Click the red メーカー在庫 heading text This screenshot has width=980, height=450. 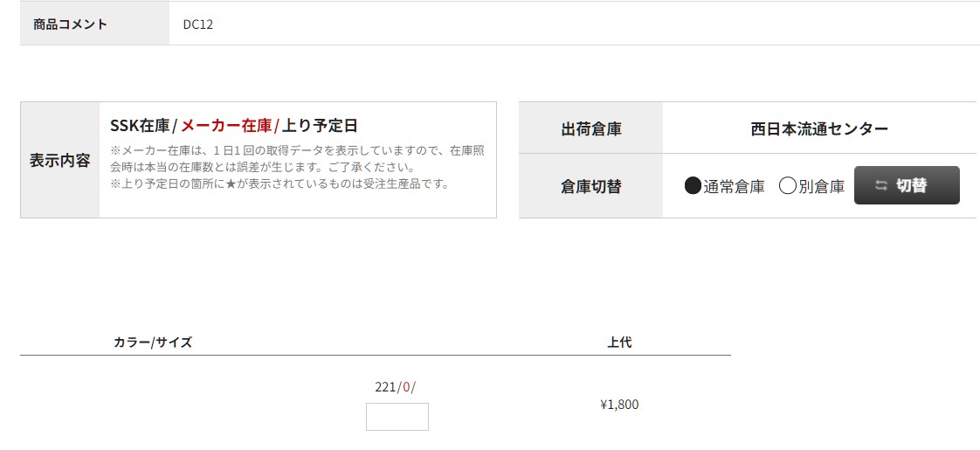(226, 126)
